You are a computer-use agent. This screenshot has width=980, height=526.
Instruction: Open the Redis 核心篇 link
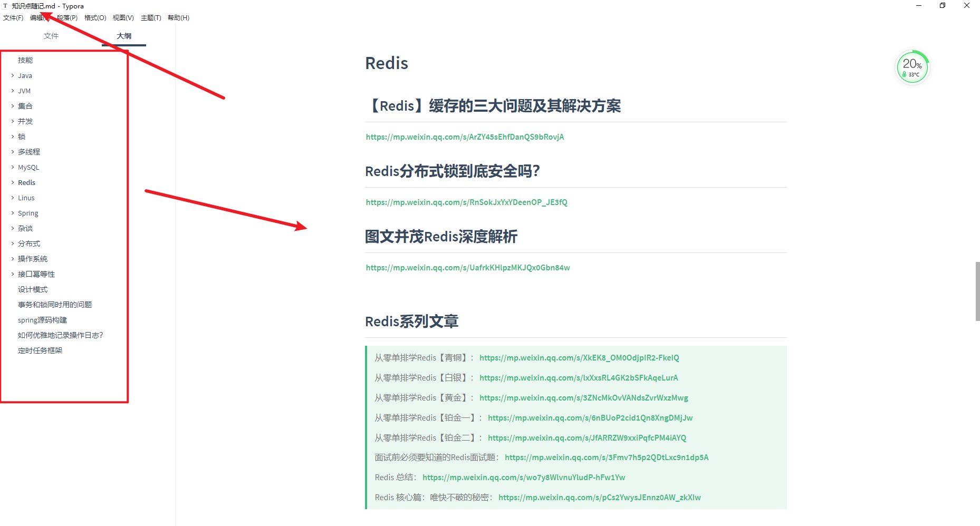click(600, 498)
